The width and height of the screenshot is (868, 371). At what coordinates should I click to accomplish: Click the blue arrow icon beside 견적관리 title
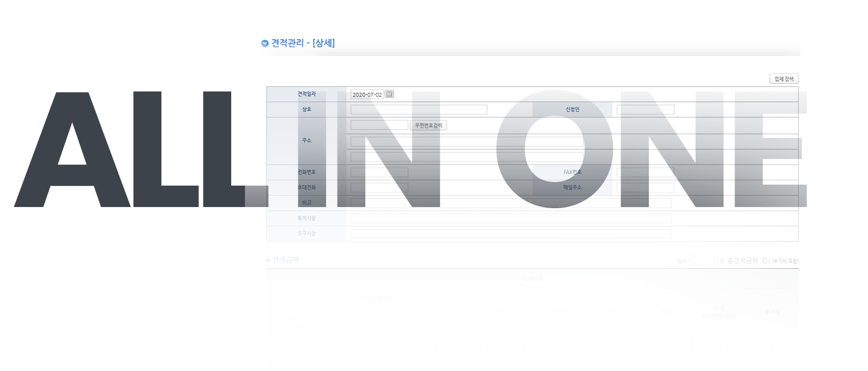point(265,44)
